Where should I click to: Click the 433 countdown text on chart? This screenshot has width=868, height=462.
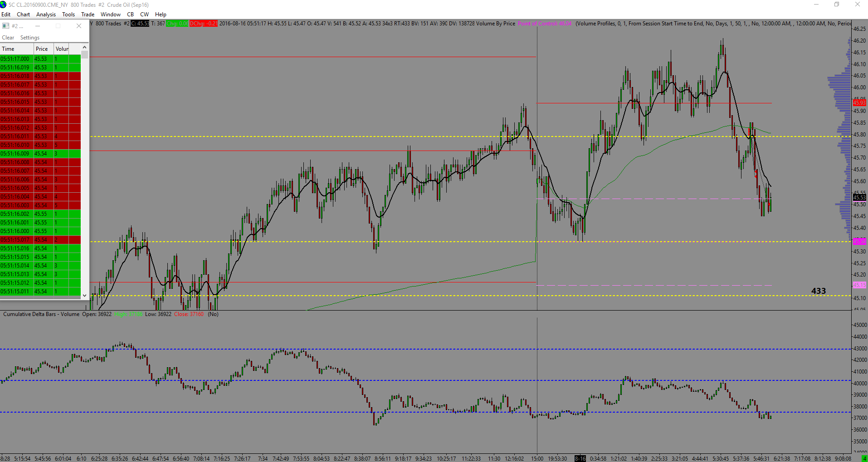point(819,291)
